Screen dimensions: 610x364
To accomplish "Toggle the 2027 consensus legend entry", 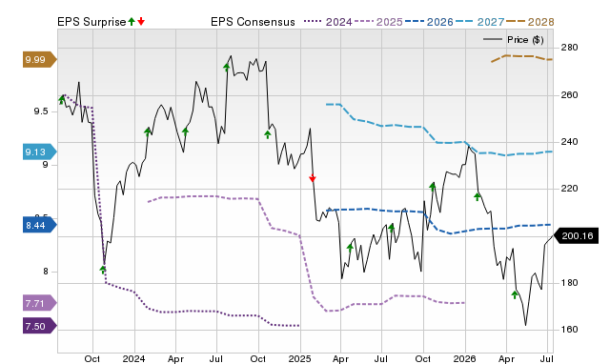I will (x=479, y=22).
